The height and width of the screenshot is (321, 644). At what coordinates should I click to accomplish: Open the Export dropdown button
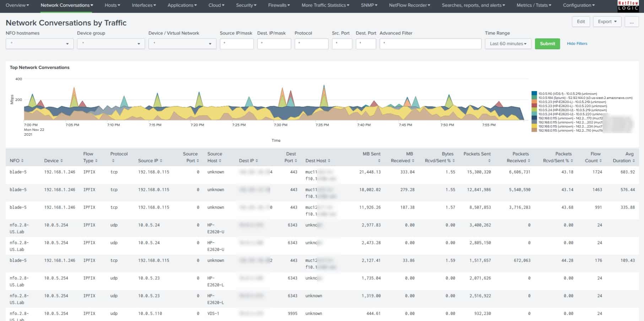tap(607, 22)
